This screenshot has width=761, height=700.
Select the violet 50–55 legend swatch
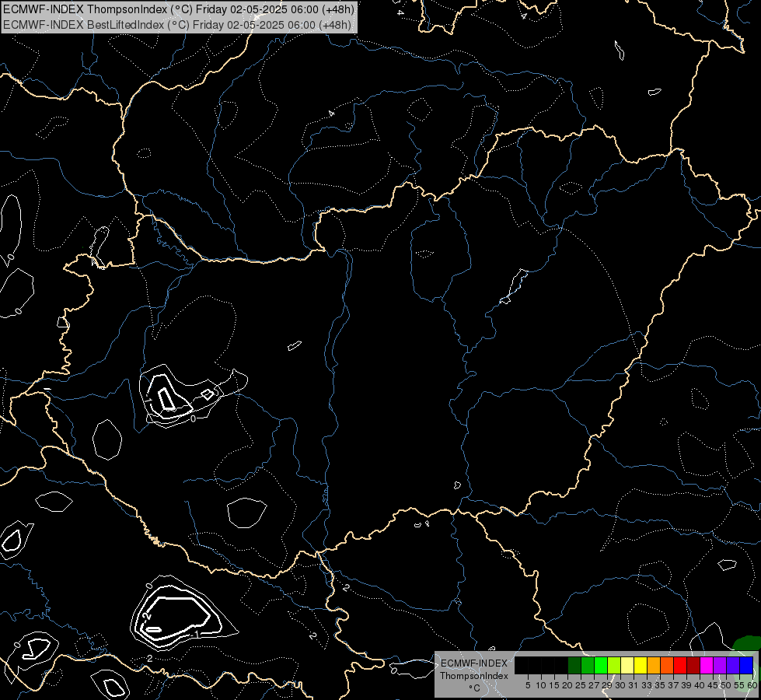[733, 665]
